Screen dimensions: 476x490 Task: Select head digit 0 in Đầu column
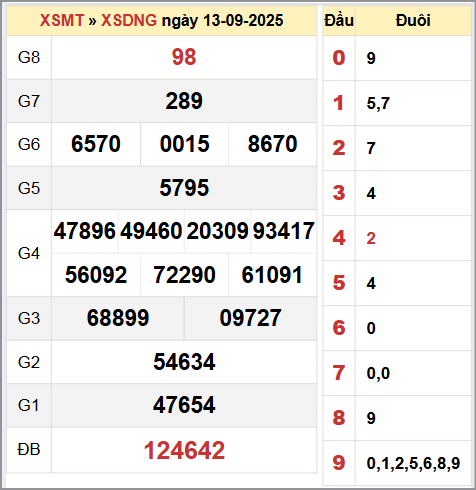coord(339,58)
